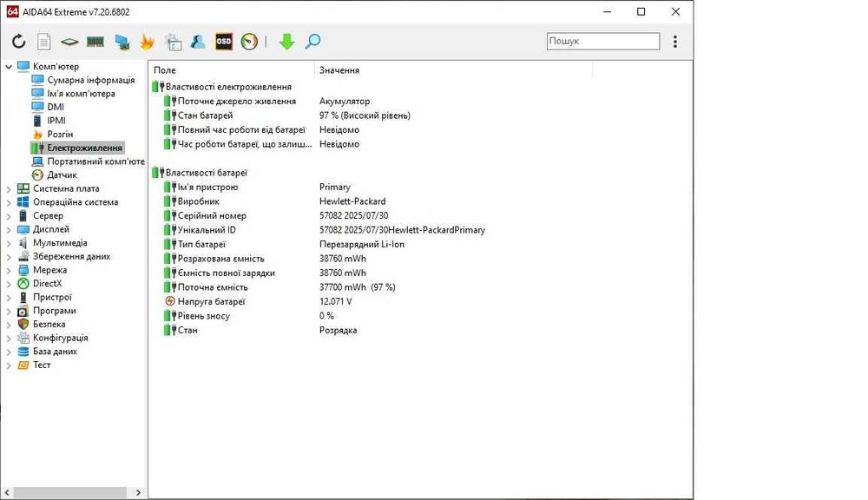Select the База даних tree item

tap(55, 352)
